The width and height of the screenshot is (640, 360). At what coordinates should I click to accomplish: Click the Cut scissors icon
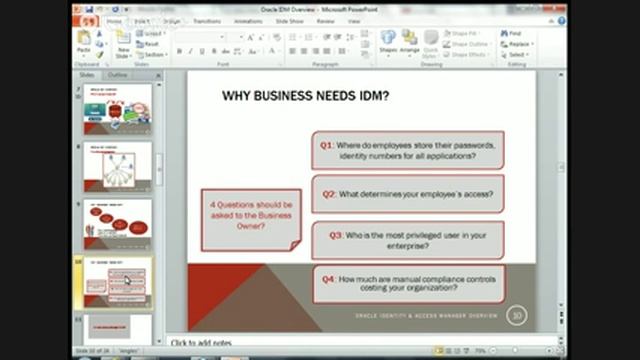click(99, 34)
